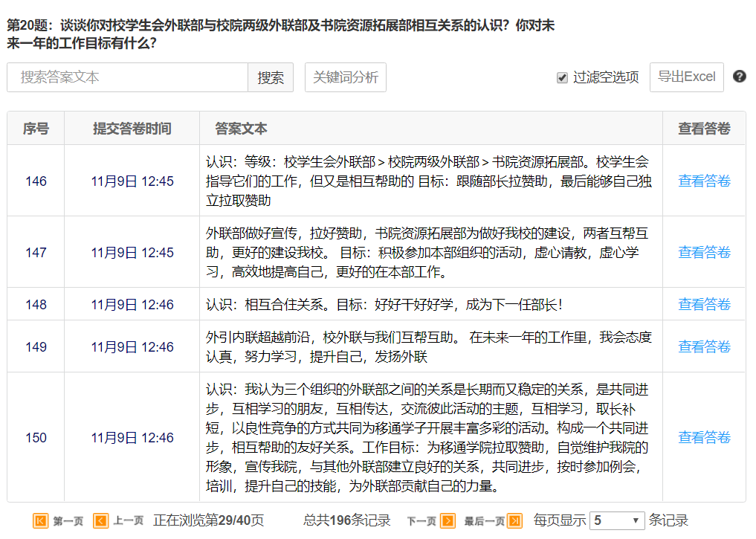View answer sheet for record 149
Image resolution: width=756 pixels, height=539 pixels.
click(x=704, y=346)
